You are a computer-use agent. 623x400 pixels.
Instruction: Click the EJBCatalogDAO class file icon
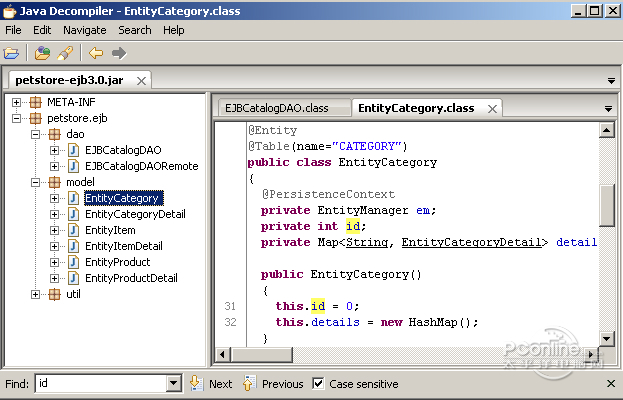pos(74,150)
